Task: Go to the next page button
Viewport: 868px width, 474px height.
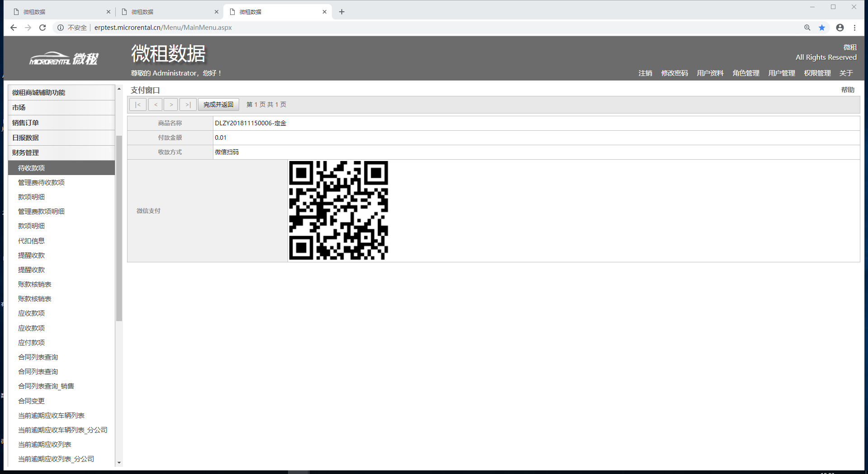Action: point(171,104)
